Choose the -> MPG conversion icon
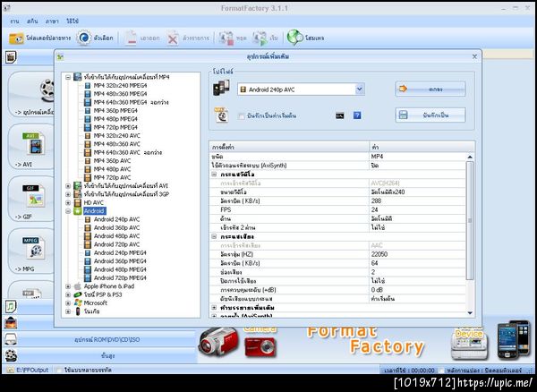Image resolution: width=537 pixels, height=392 pixels. 34,247
